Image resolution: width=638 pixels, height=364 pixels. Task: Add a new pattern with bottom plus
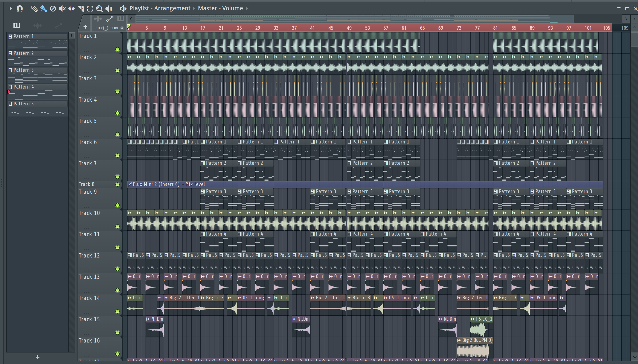pyautogui.click(x=37, y=357)
